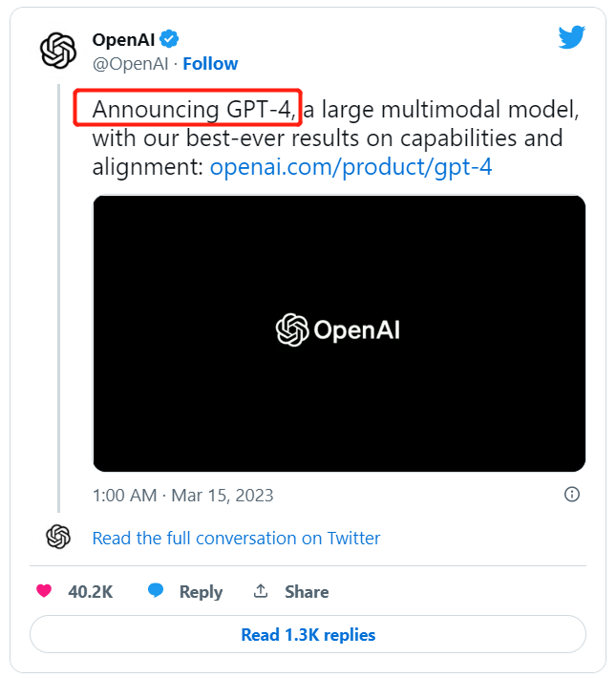
Task: Click the blue verified badge
Action: pyautogui.click(x=169, y=39)
